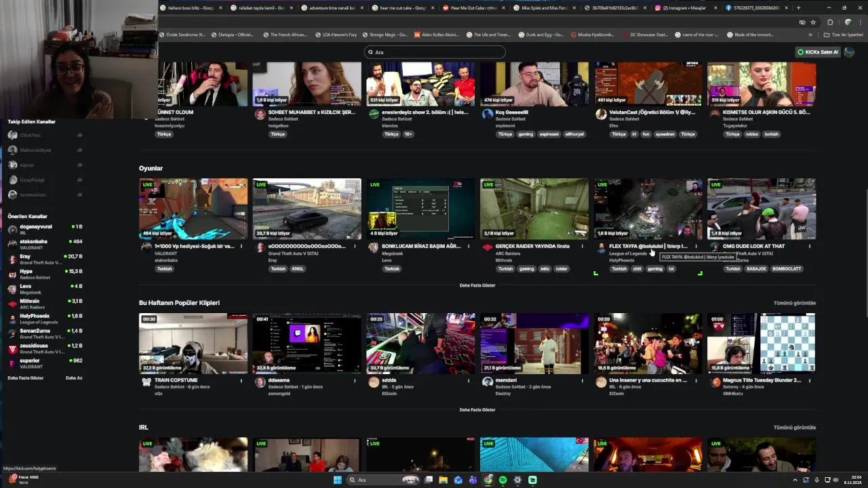Open three-dot menu for mamdani clip
This screenshot has height=488, width=868.
582,380
